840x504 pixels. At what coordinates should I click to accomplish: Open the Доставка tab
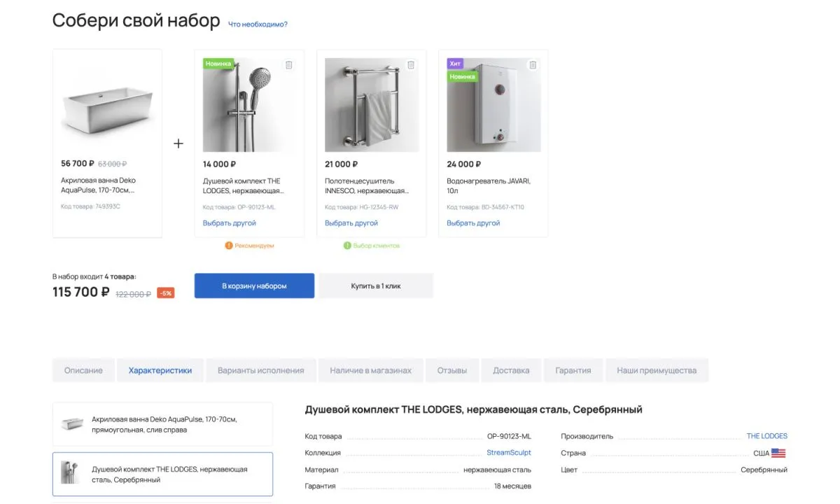[x=511, y=370]
